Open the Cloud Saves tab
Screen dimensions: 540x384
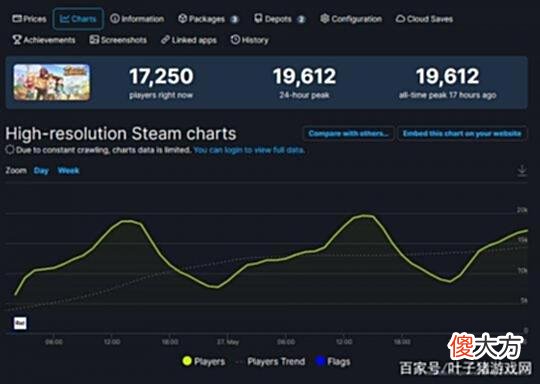tap(424, 19)
